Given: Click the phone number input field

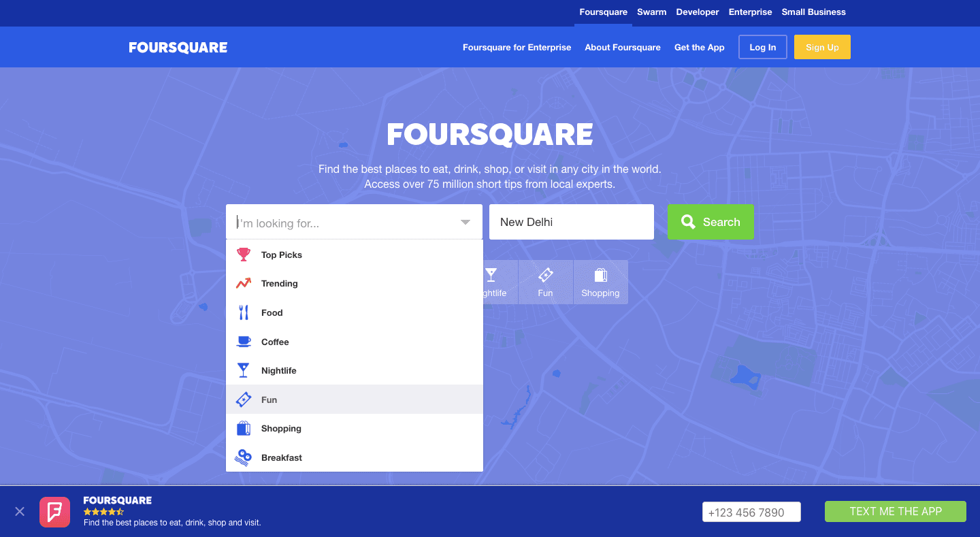Looking at the screenshot, I should point(751,512).
